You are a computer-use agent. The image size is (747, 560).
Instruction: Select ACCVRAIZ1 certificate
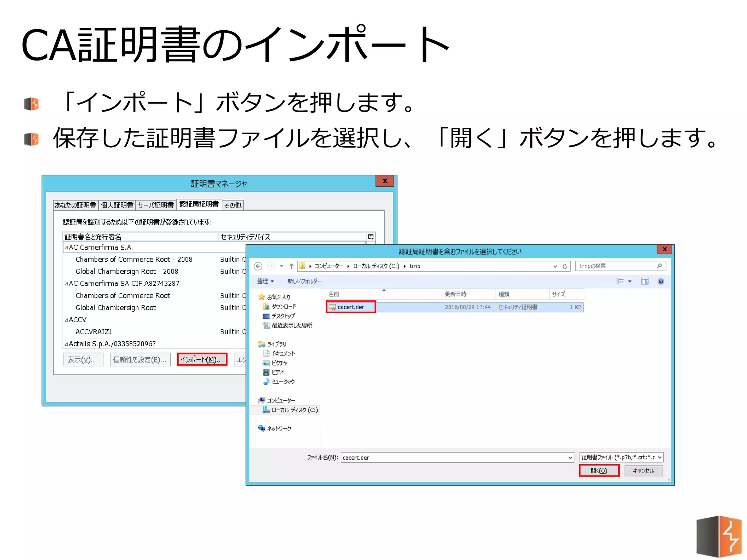pos(94,332)
